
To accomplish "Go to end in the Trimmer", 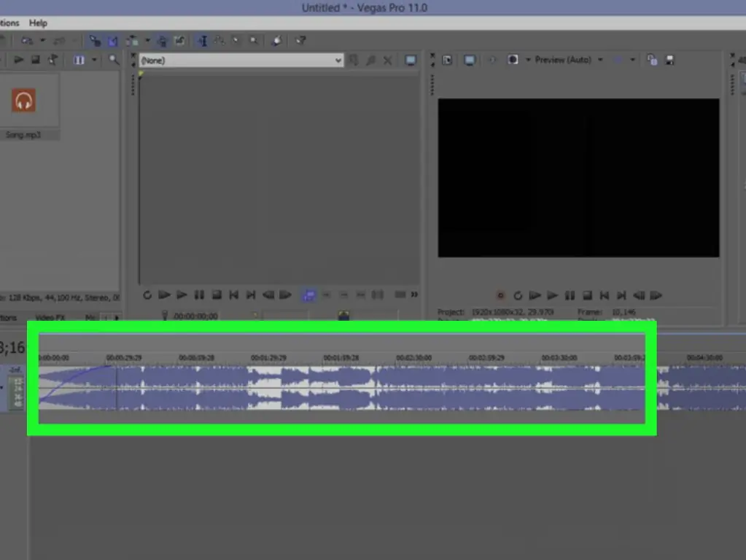I will [x=251, y=295].
